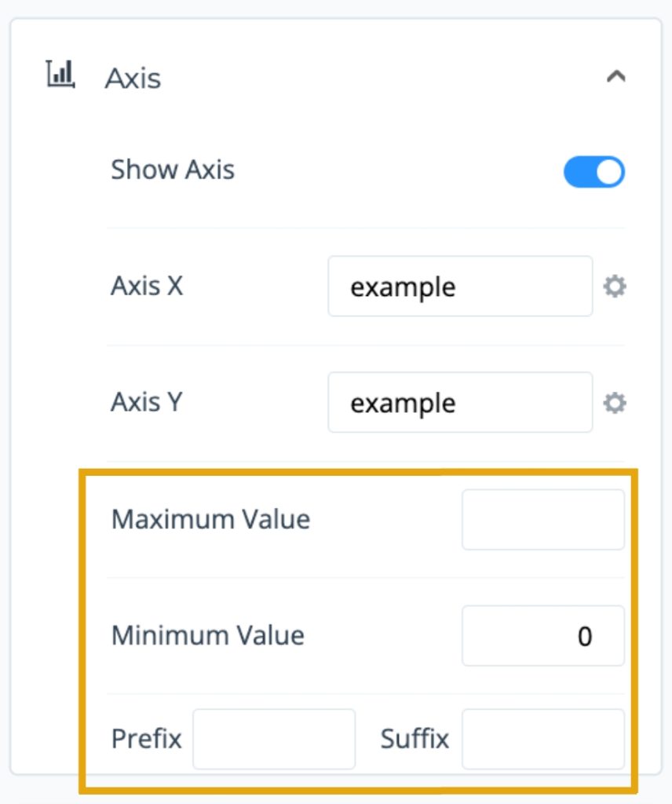Image resolution: width=672 pixels, height=804 pixels.
Task: Open settings gear next to Axis Y field
Action: click(615, 402)
